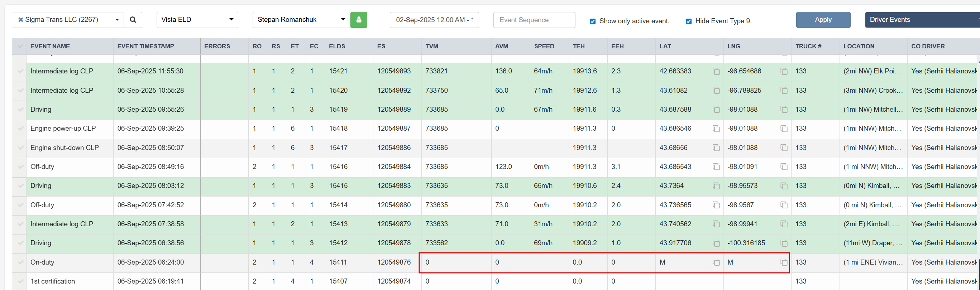Sort by EVENT NAME column header
This screenshot has width=980, height=290.
tap(50, 47)
